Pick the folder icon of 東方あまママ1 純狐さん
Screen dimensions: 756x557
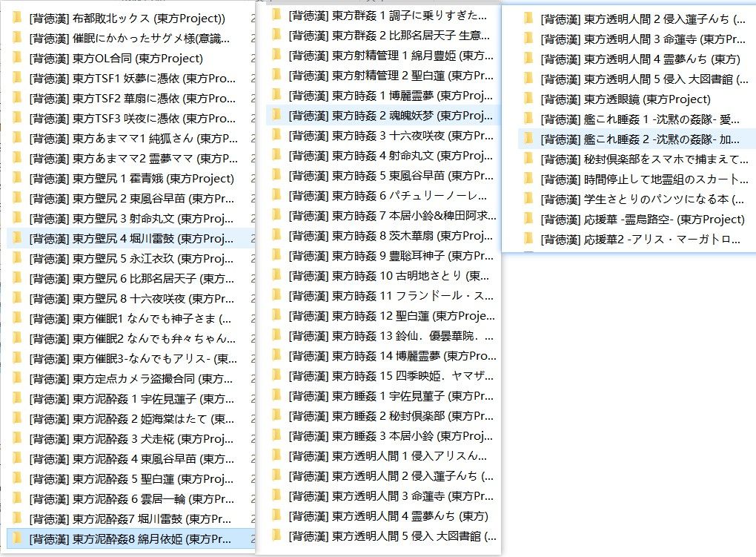[x=17, y=138]
